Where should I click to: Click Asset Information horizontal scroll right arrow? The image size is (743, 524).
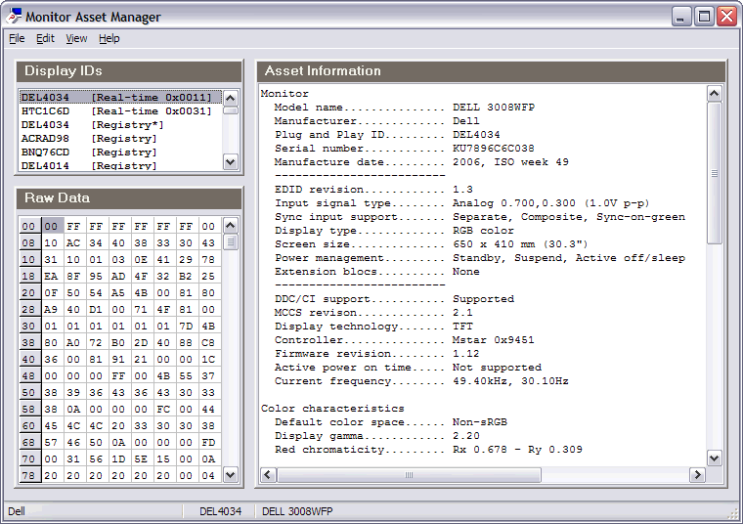697,475
